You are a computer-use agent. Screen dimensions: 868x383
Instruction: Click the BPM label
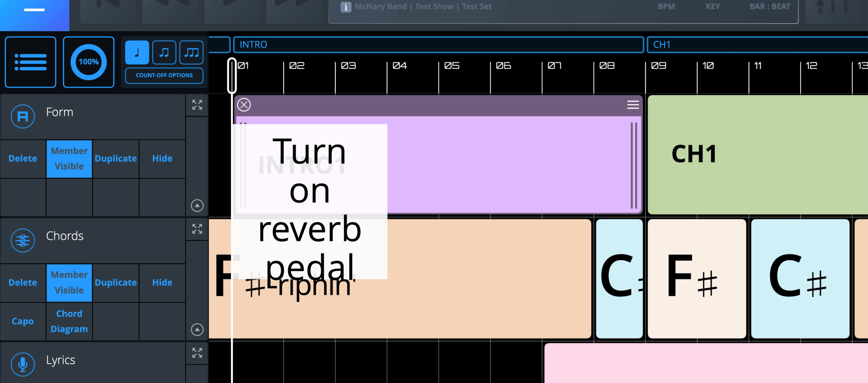pos(666,6)
